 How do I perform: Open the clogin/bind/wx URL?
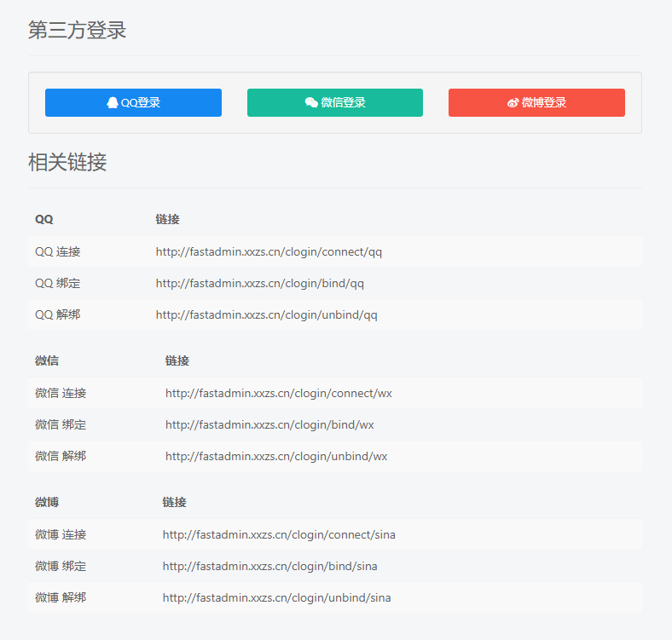click(x=269, y=425)
